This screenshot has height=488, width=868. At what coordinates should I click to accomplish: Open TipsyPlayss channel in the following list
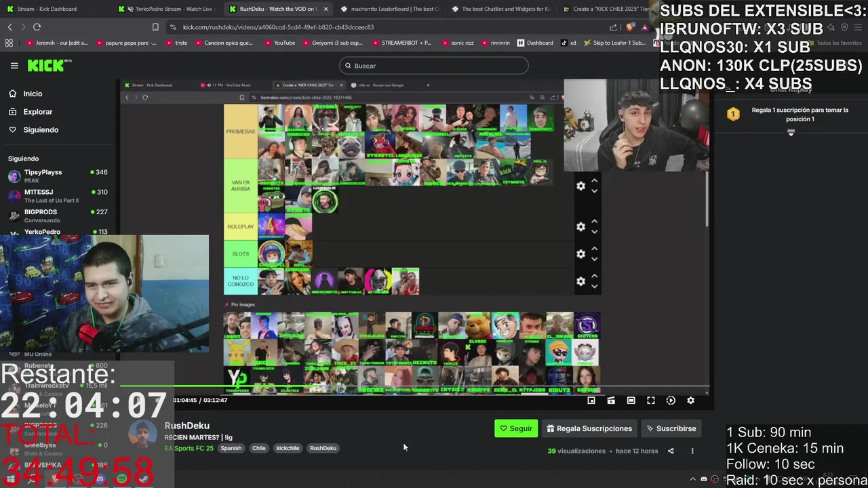pos(57,176)
